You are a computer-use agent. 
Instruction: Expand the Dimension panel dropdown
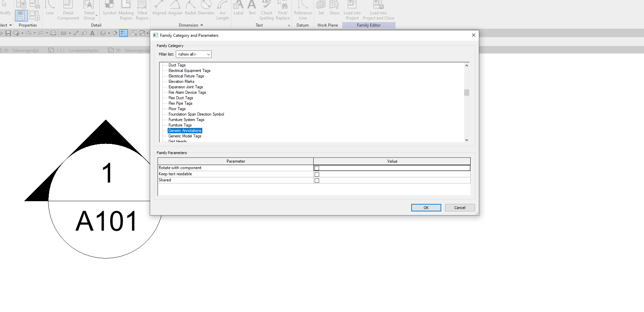click(x=202, y=25)
